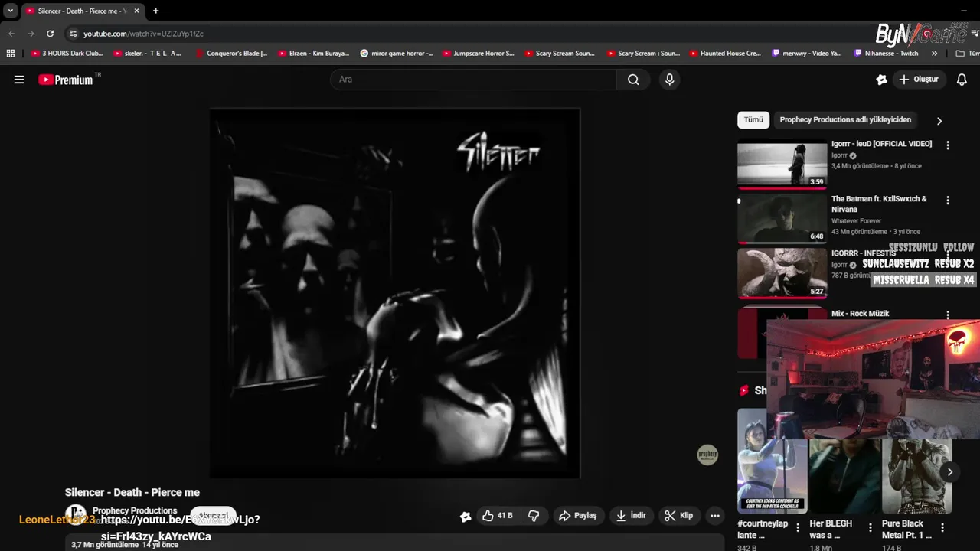Open the Conqueror's Blade bookmark

[x=231, y=54]
